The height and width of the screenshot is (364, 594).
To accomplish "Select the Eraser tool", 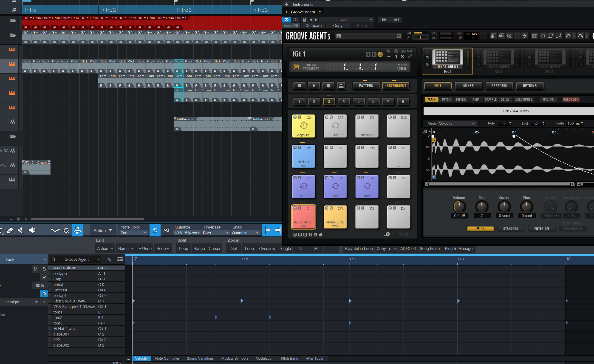I will pyautogui.click(x=10, y=230).
